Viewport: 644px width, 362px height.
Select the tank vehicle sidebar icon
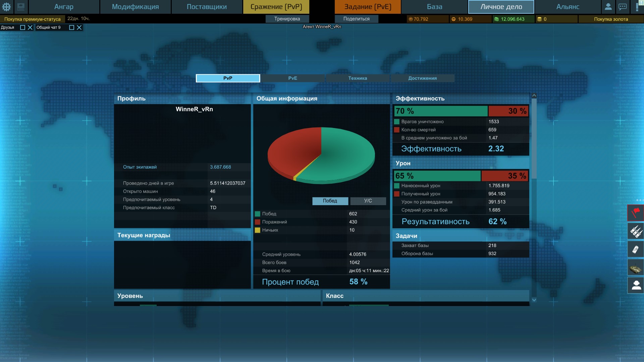636,268
